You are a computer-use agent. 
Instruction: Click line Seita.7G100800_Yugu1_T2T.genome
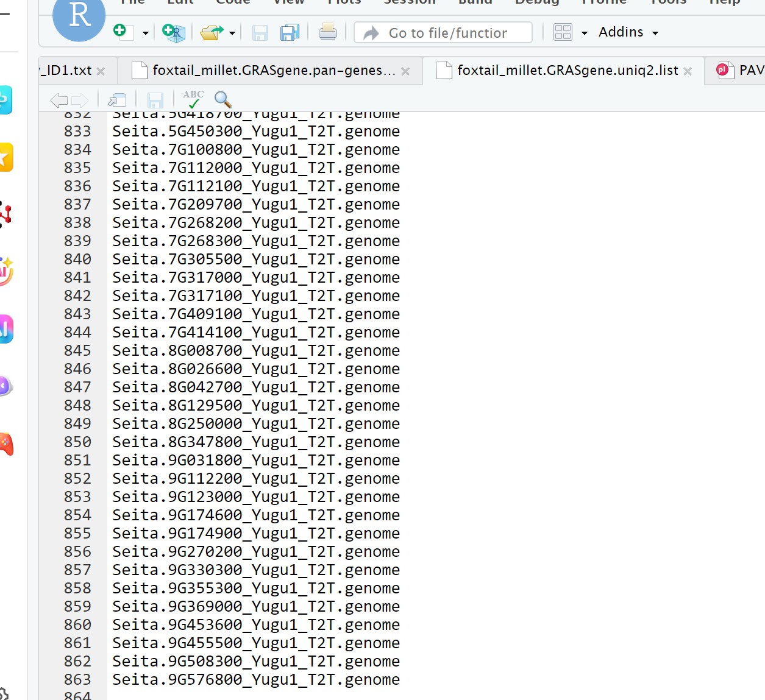pos(256,150)
